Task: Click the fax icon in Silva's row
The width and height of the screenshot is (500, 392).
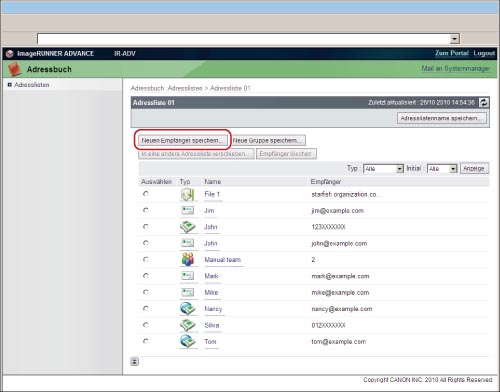Action: [188, 325]
